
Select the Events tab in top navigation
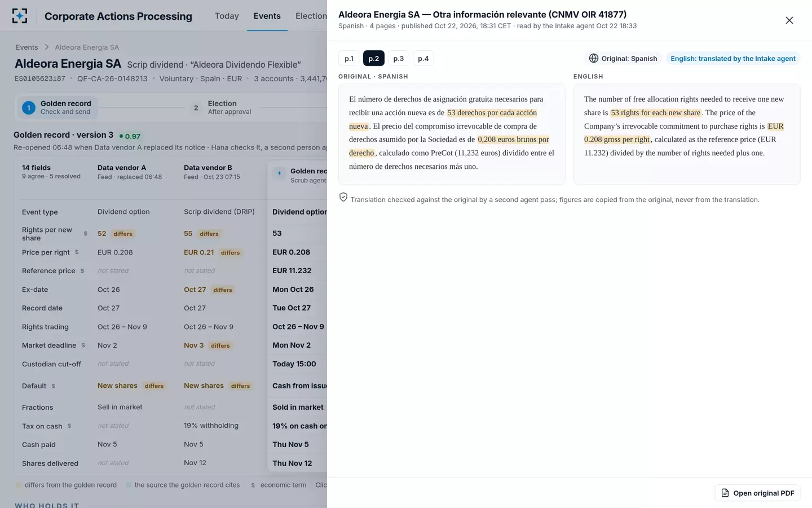point(267,16)
